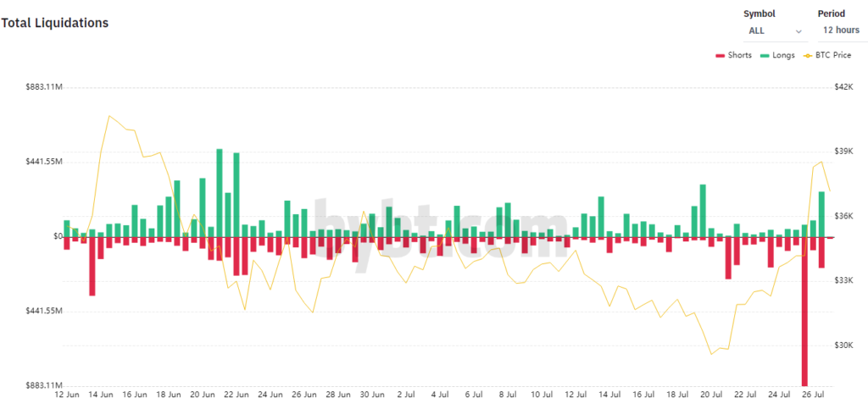
Task: Open the Period dropdown showing 12 hours
Action: click(x=841, y=30)
